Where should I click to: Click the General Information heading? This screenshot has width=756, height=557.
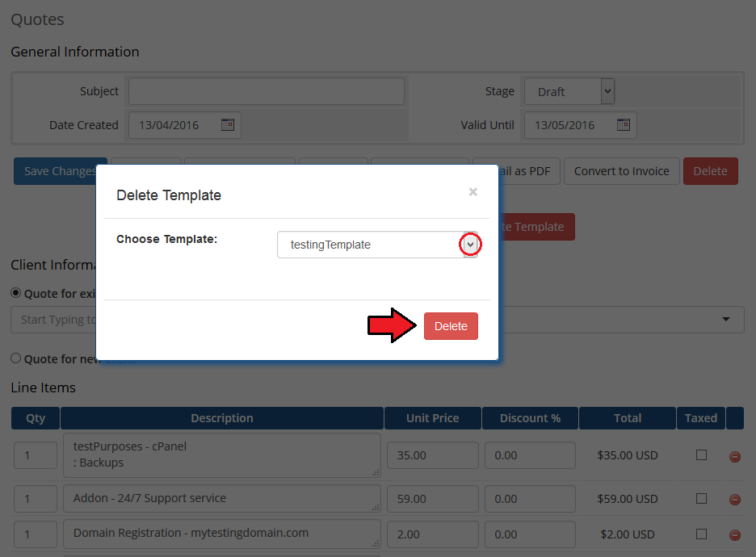(x=75, y=52)
